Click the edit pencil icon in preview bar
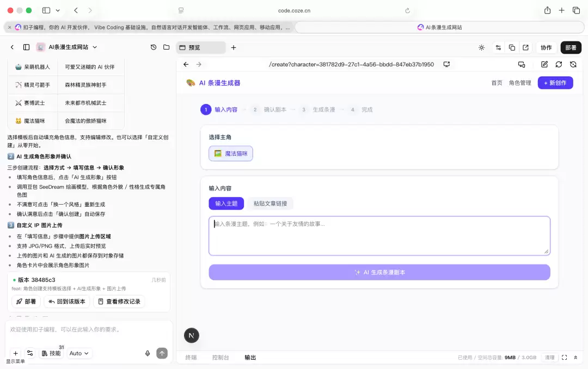The image size is (588, 369). [x=544, y=65]
